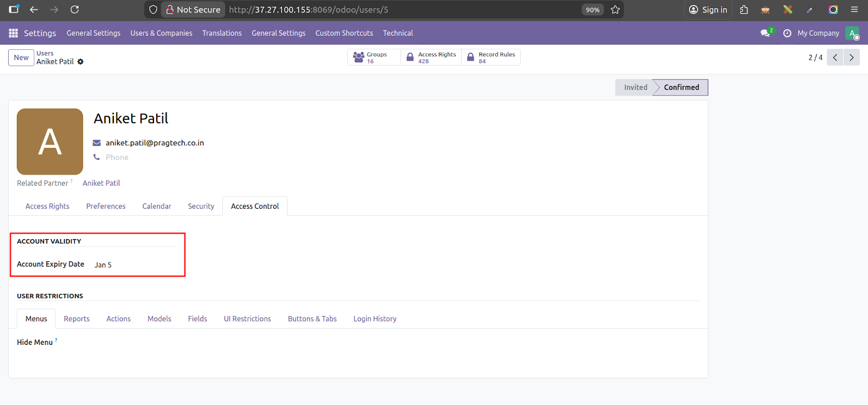868x405 pixels.
Task: Expand the Technical menu
Action: coord(398,33)
